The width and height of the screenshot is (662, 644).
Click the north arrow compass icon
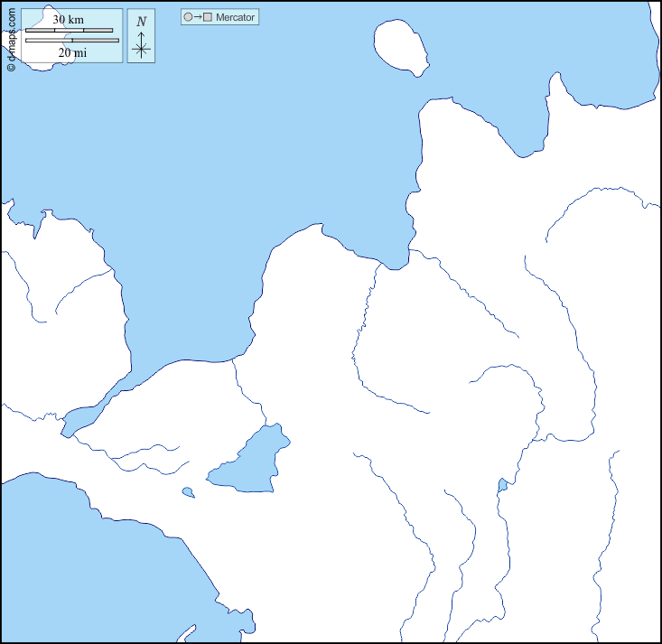141,38
